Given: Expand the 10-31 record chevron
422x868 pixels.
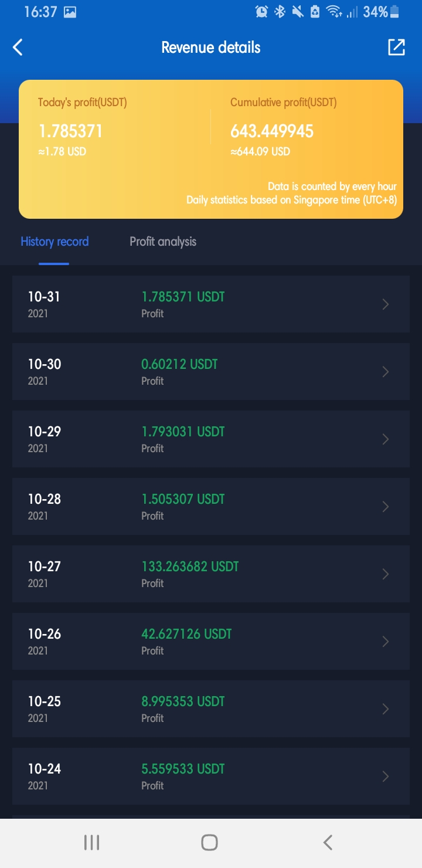Looking at the screenshot, I should pos(386,304).
